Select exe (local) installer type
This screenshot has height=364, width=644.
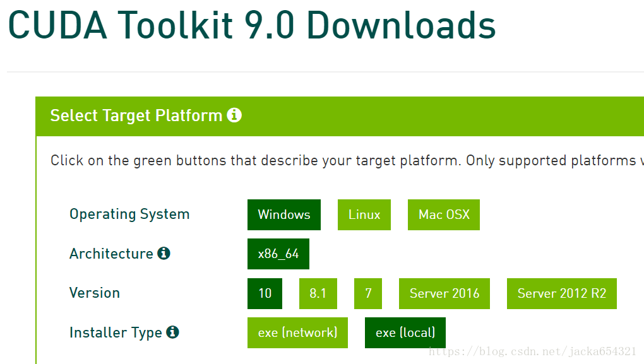(405, 332)
